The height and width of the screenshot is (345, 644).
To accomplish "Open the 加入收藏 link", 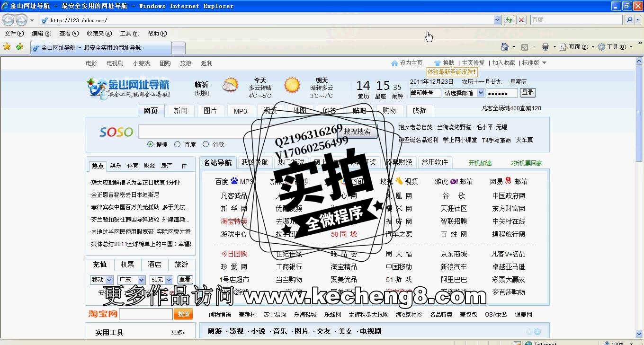I will [x=503, y=63].
